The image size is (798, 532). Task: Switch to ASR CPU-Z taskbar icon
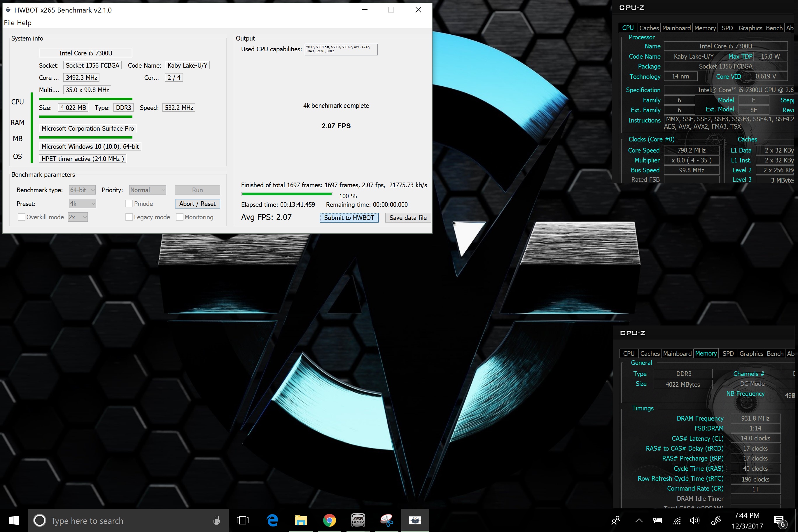click(x=358, y=520)
